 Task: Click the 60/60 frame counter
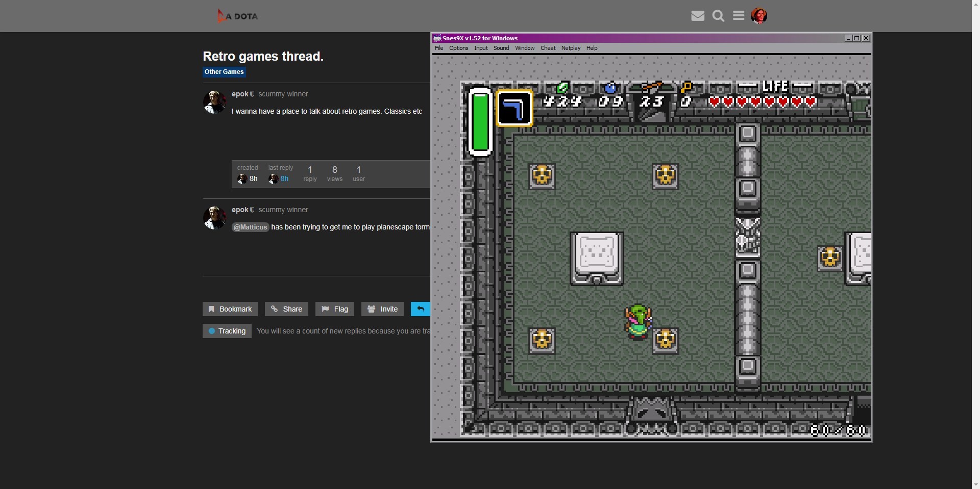[x=839, y=430]
